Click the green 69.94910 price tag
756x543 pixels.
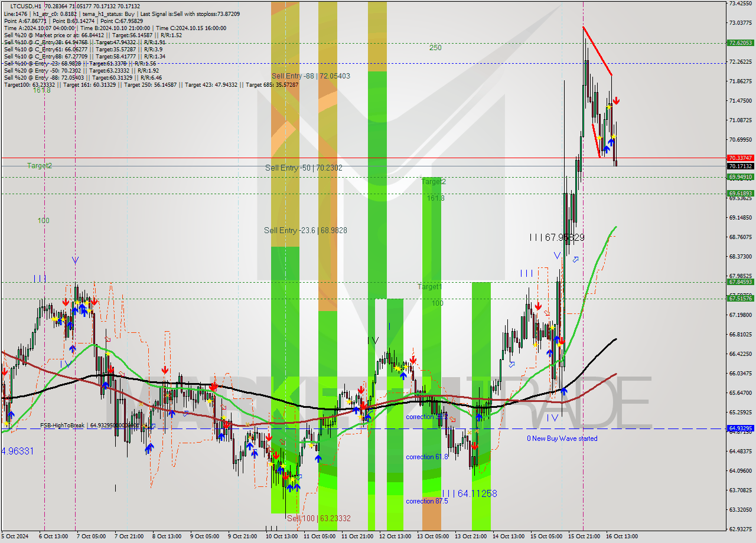[x=741, y=177]
